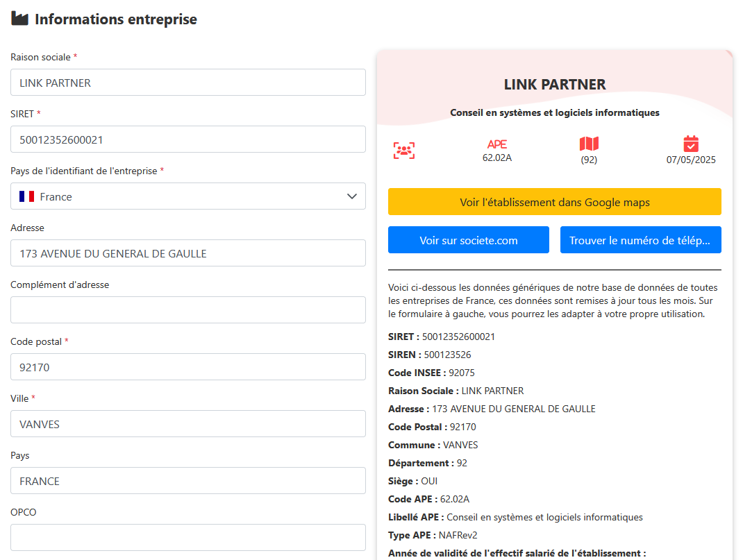743x560 pixels.
Task: Click the employees headcount icon
Action: pos(403,151)
